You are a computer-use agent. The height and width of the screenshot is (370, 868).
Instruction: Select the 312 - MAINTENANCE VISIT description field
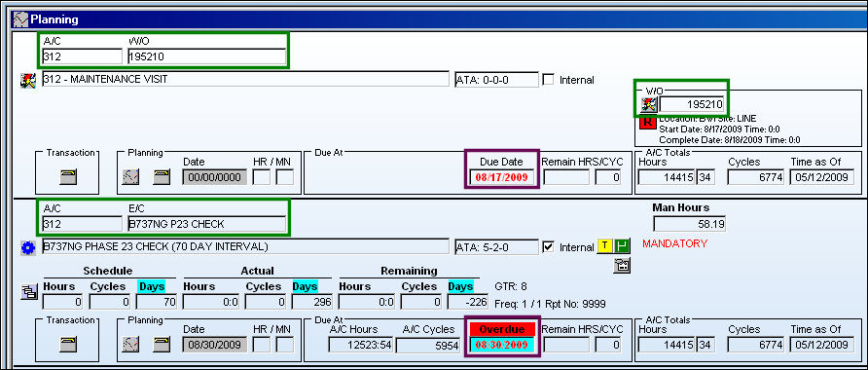click(x=245, y=79)
